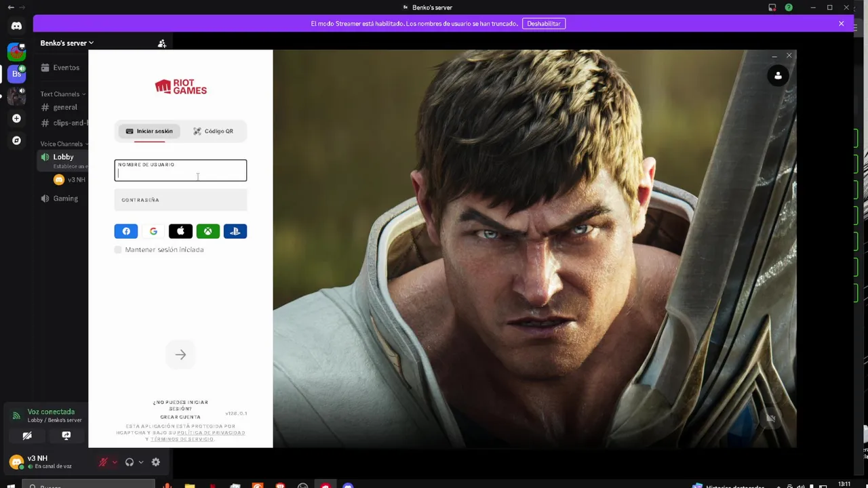Collapse the Text Channels category
The image size is (868, 488).
click(63, 94)
